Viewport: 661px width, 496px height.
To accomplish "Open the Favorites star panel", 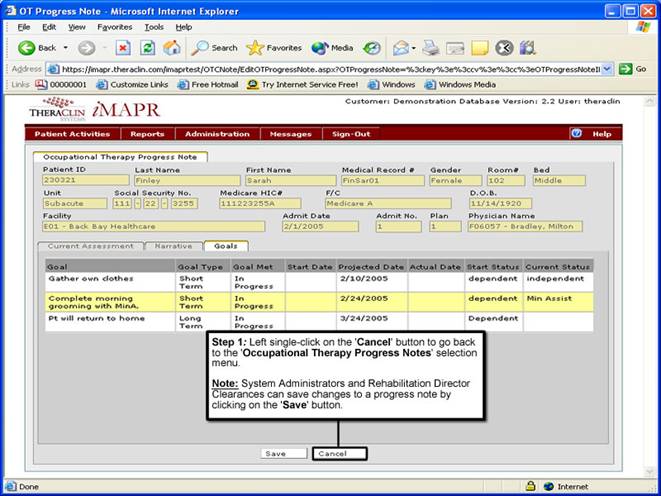I will click(274, 47).
